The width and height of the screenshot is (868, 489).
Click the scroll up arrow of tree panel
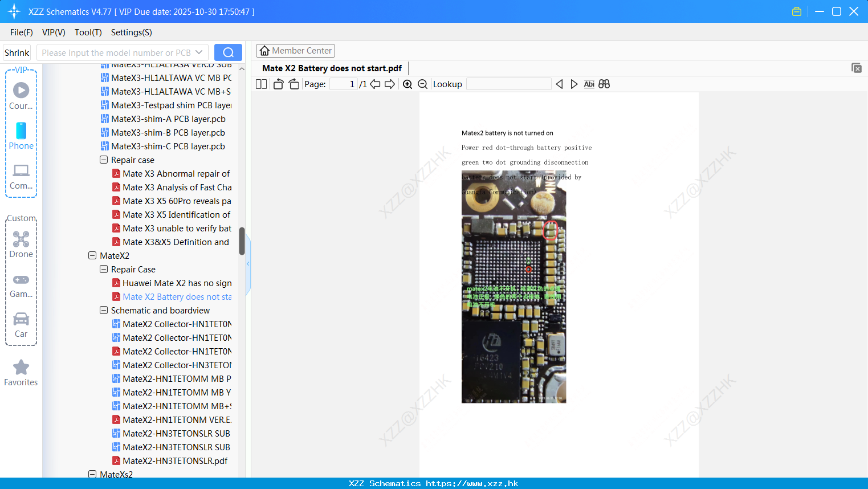[x=242, y=69]
